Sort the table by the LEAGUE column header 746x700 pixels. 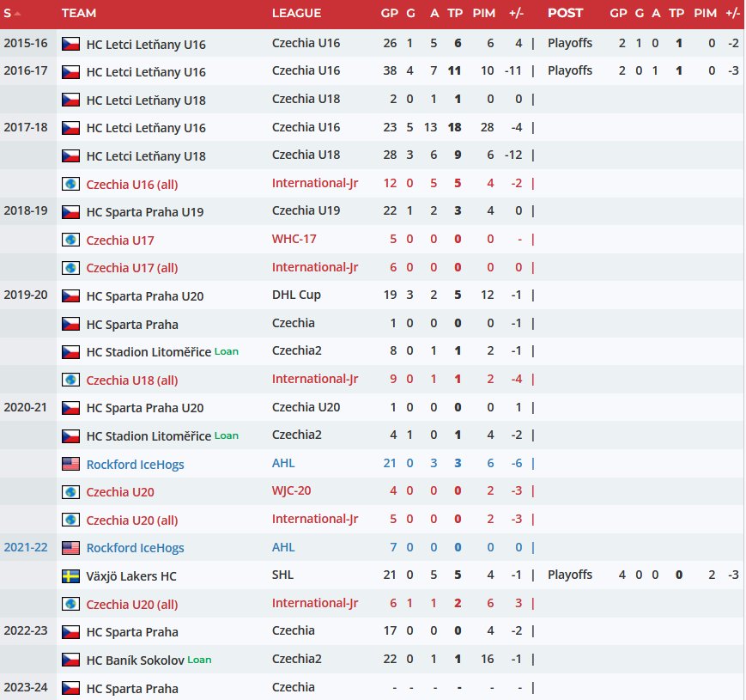point(296,14)
